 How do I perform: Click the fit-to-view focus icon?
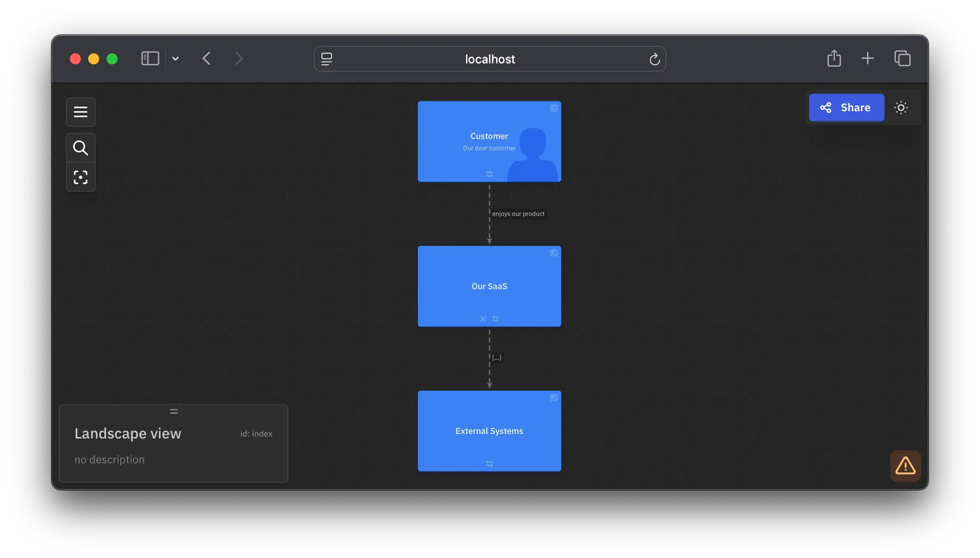(80, 177)
